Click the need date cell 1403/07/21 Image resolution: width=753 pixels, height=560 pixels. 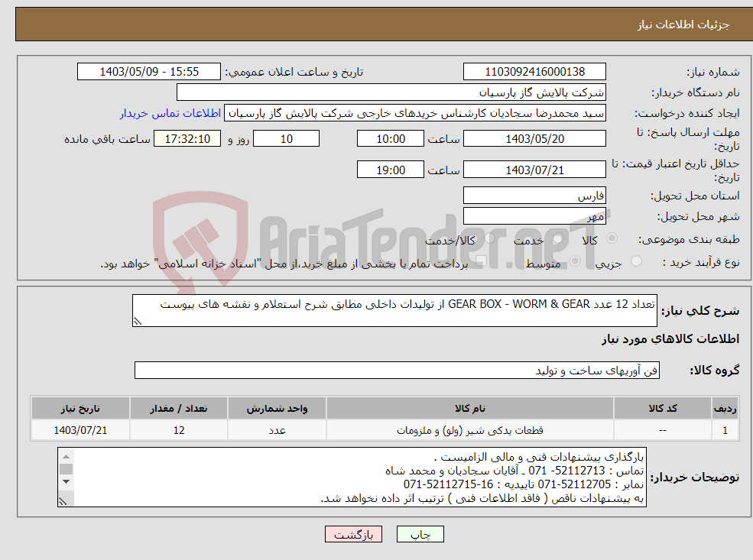coord(80,430)
